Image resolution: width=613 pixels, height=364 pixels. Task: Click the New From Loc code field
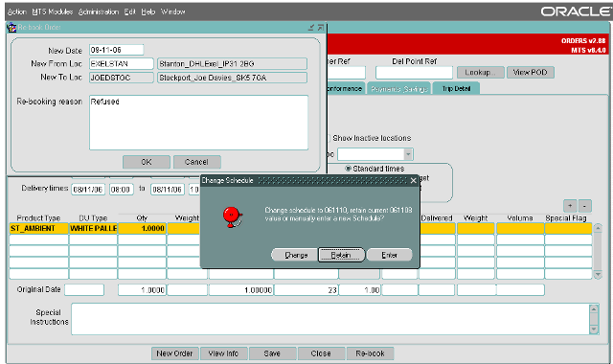[122, 64]
